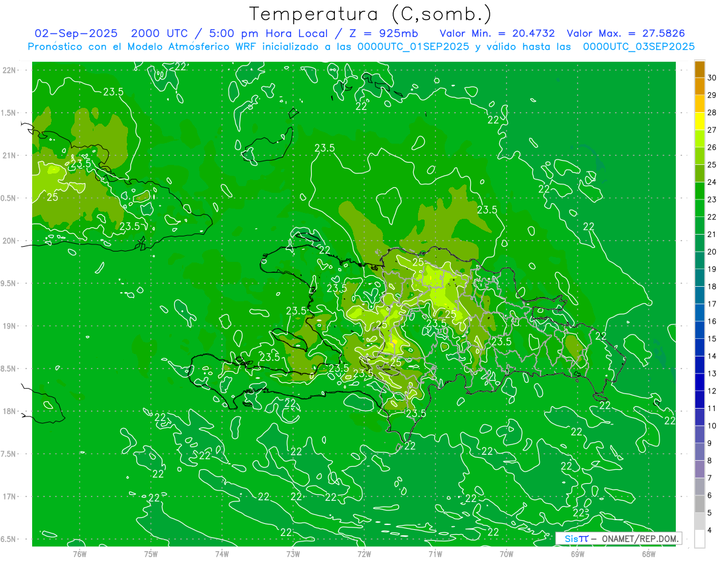
Task: Click legend swatch between 29 and 30
Action: (x=699, y=86)
